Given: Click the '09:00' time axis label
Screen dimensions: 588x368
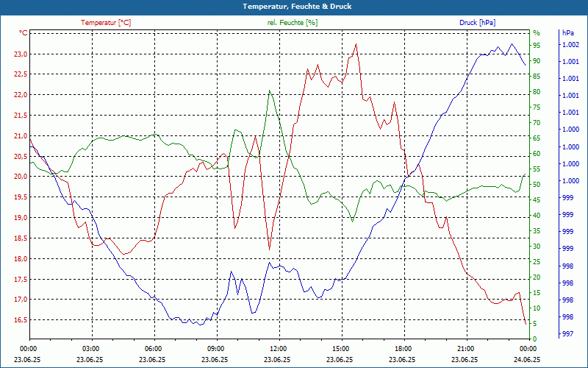Looking at the screenshot, I should click(x=215, y=349).
